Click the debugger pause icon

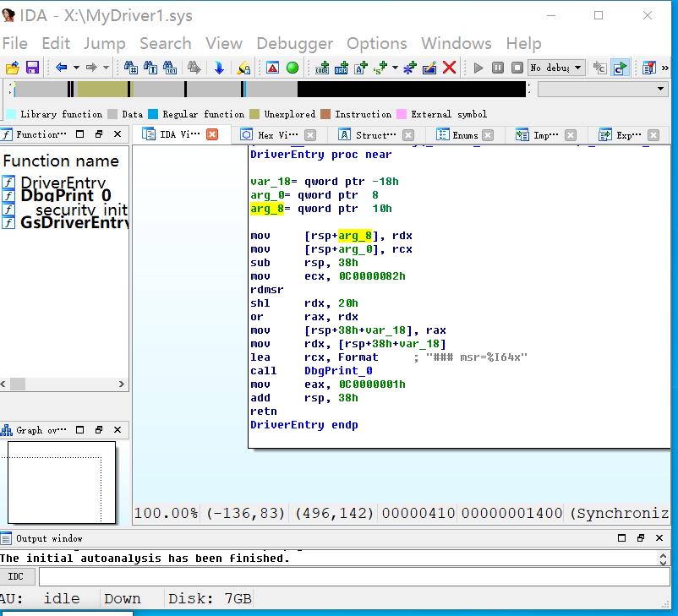(498, 68)
